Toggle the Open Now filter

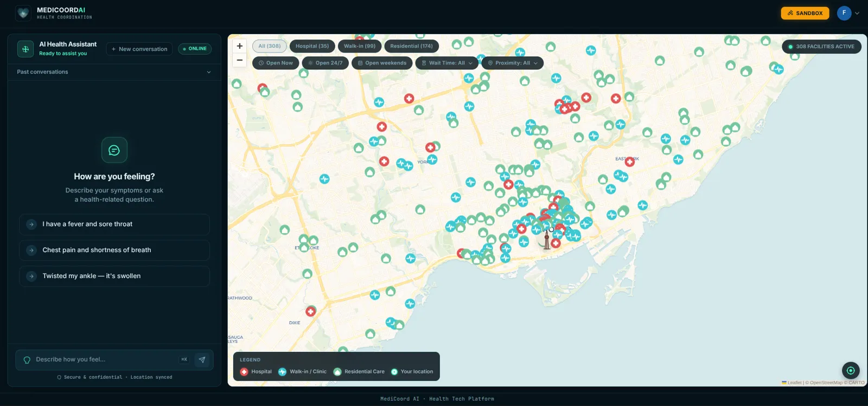tap(276, 63)
